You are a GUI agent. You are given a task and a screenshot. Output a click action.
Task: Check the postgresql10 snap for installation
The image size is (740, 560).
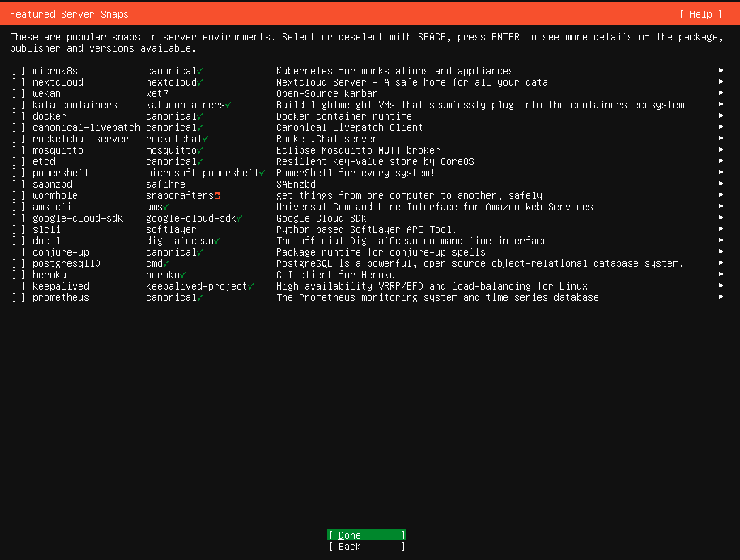pos(18,263)
